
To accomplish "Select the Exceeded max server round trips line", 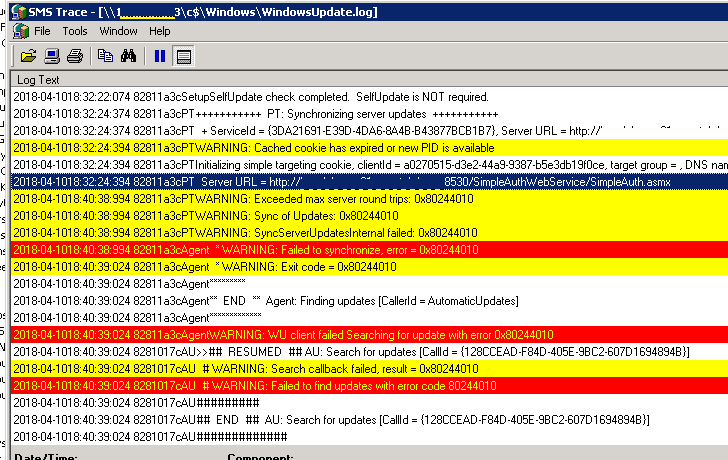I will [370, 199].
